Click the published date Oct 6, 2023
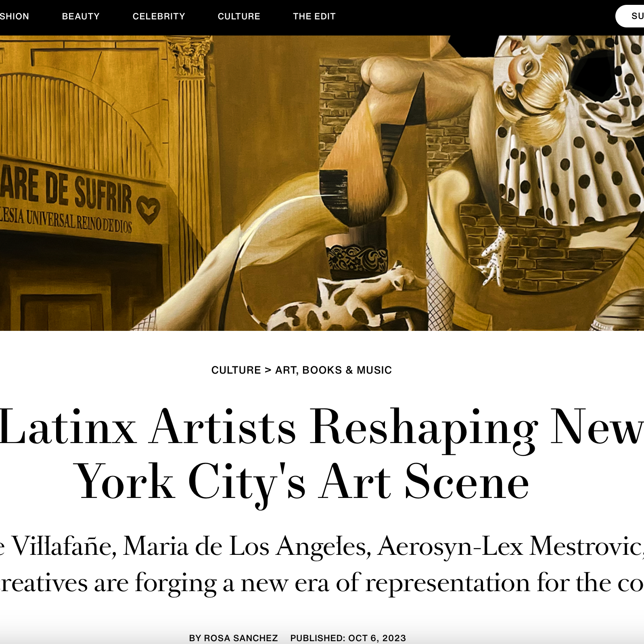This screenshot has width=644, height=644. click(x=377, y=638)
